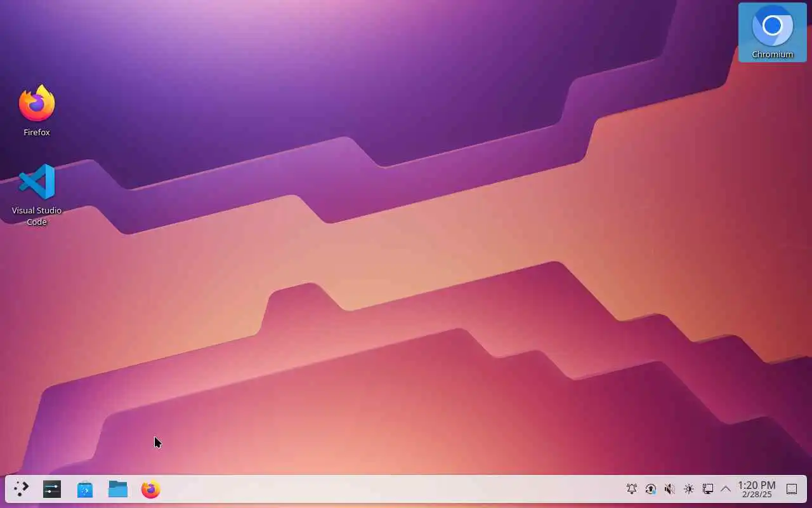Open muted audio volume tray icon

click(670, 489)
